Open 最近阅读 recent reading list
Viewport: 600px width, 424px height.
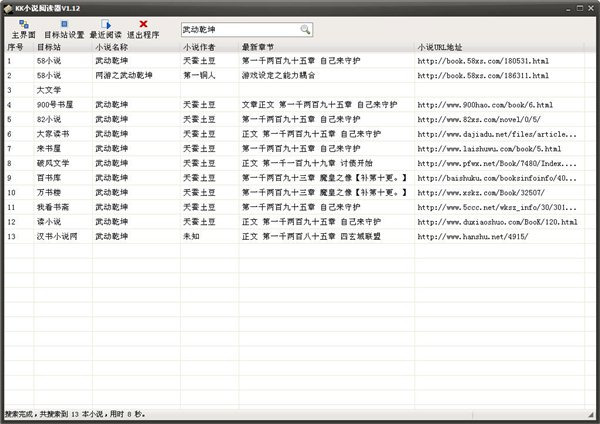tap(106, 29)
